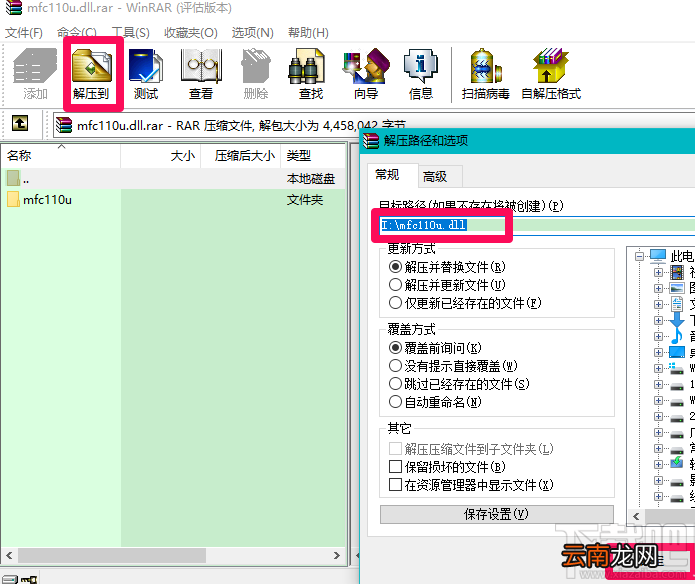Select 解压并替换文件(R) radio button
This screenshot has width=695, height=584.
(395, 267)
